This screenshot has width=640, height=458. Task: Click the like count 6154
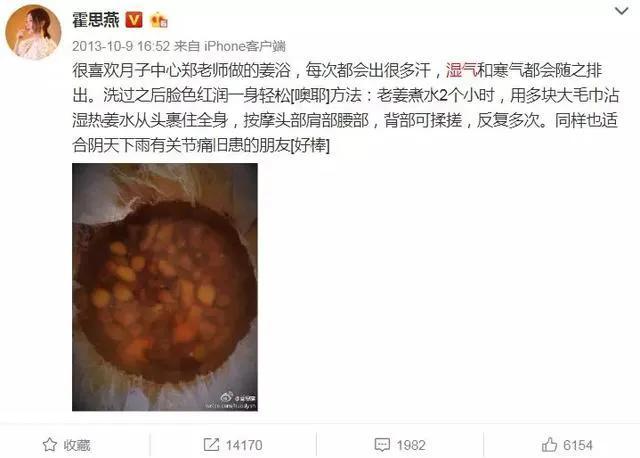578,445
